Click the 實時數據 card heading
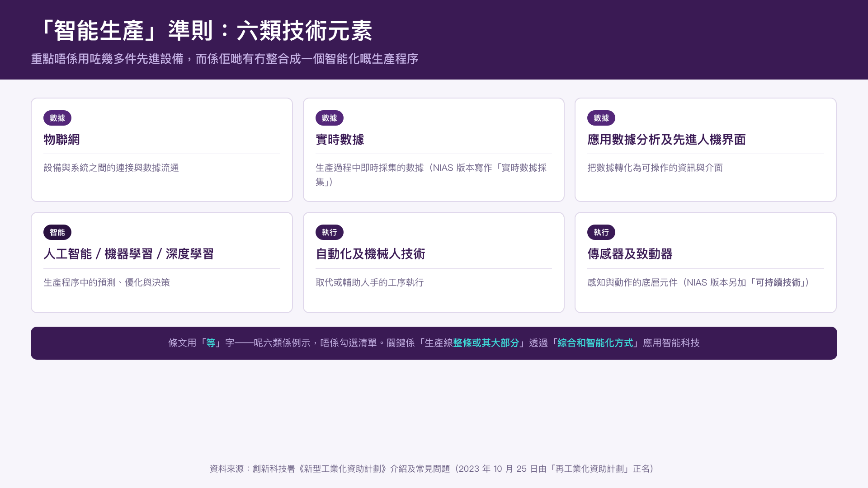 340,140
